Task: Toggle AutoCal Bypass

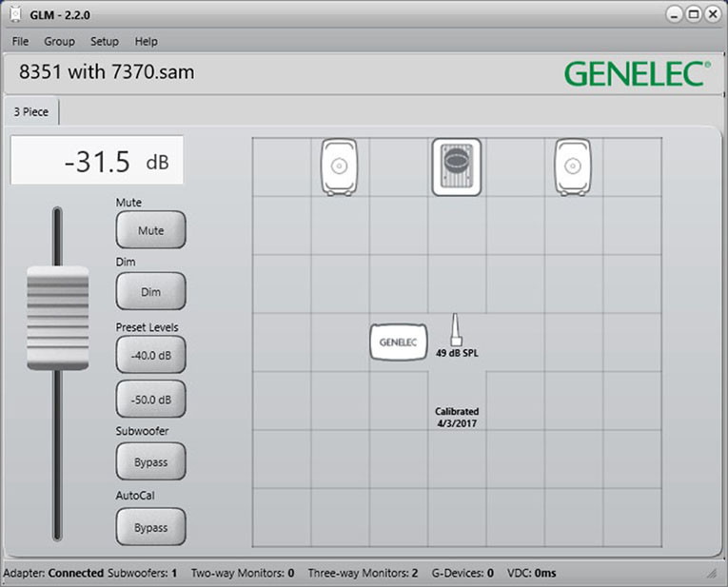Action: pos(151,527)
